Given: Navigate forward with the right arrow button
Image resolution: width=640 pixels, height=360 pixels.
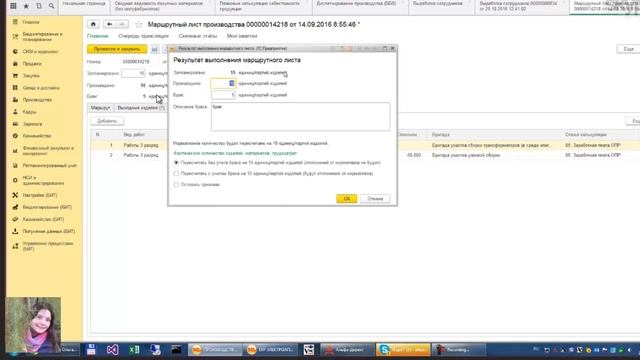Looking at the screenshot, I should [122, 24].
